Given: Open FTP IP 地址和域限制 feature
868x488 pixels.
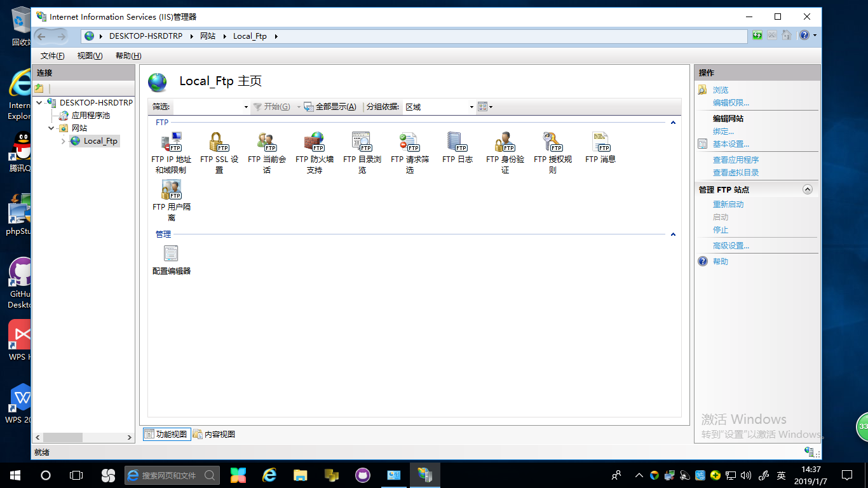Looking at the screenshot, I should (x=170, y=144).
